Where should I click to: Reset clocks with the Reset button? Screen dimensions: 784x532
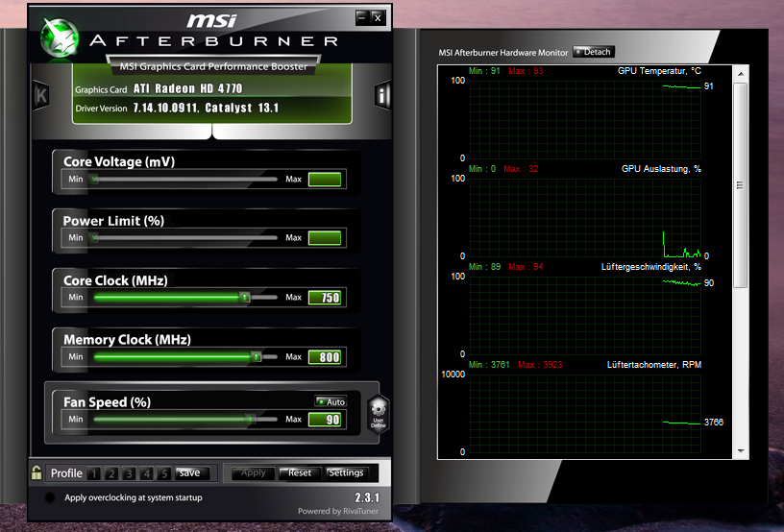point(299,472)
